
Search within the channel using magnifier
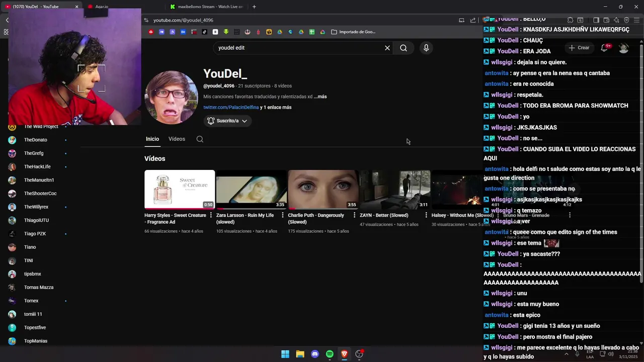tap(200, 139)
